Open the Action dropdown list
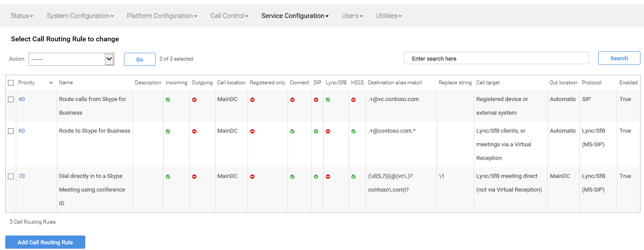Screen dimensions: 644x250 pyautogui.click(x=71, y=59)
